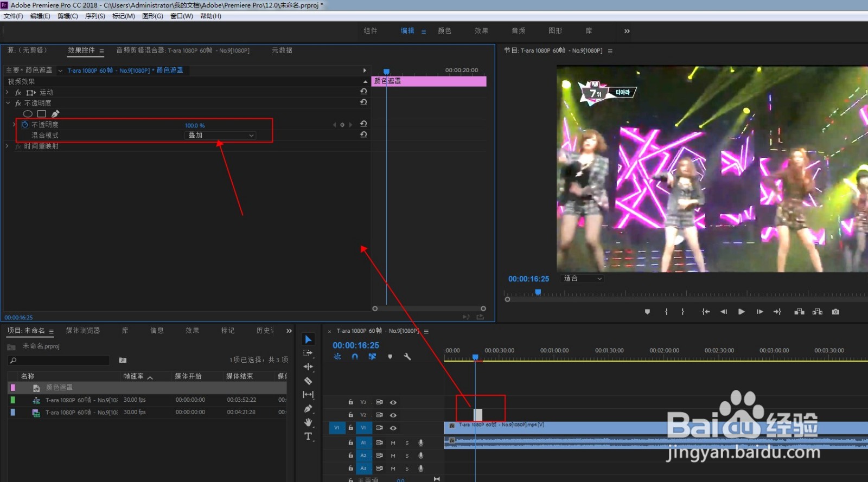Toggle V2 track output eye
Viewport: 868px width, 482px height.
pos(393,415)
